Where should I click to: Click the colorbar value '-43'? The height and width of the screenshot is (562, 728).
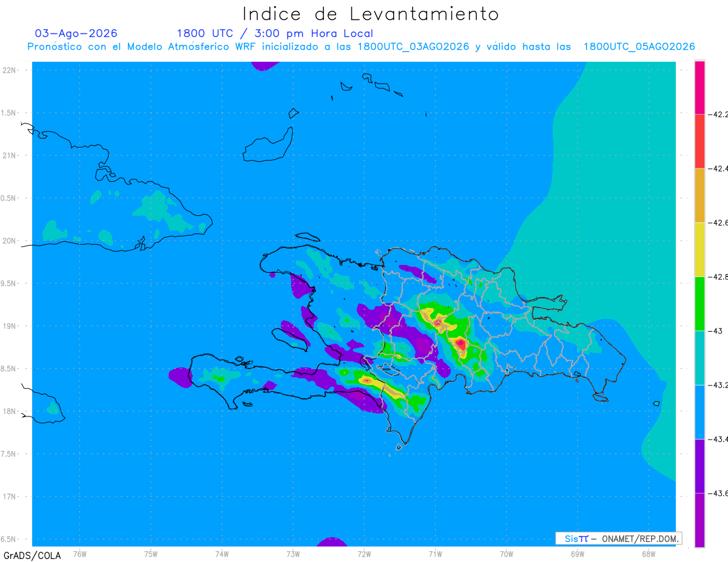715,331
